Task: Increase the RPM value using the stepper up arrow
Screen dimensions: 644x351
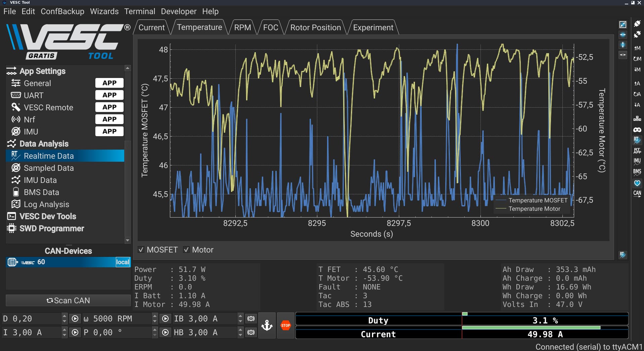Action: point(154,316)
